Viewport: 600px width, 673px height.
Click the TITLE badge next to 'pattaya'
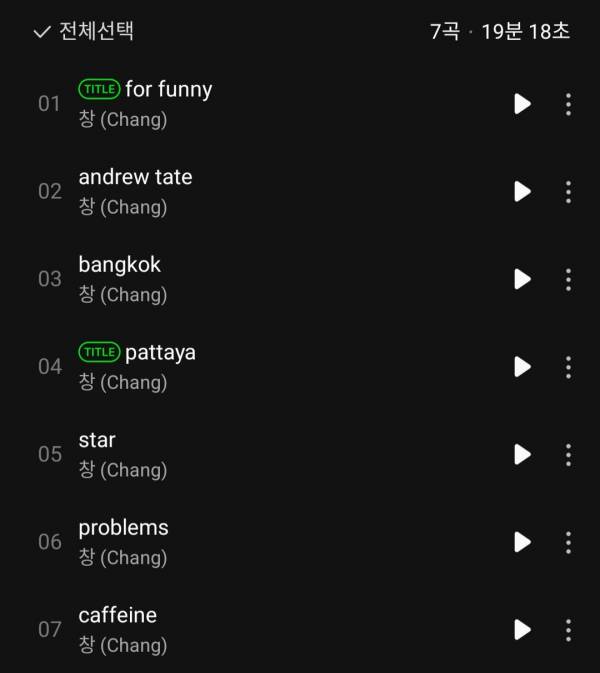tap(99, 352)
